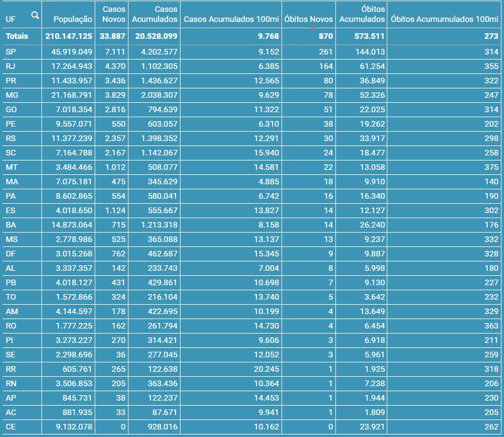Click the sort indicator arrow under Óbitos Novos
This screenshot has height=437, width=504.
(312, 30)
